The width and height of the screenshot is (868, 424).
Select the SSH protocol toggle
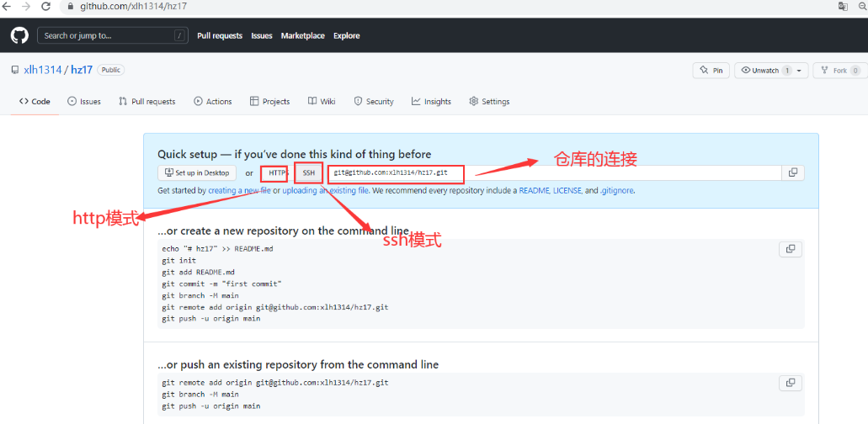click(308, 172)
